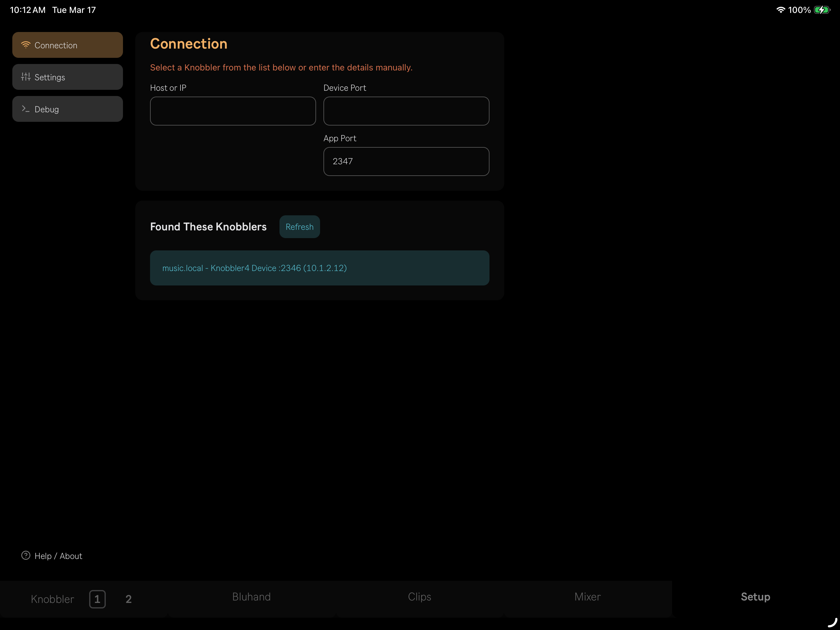Click the question mark help icon
The height and width of the screenshot is (630, 840).
(26, 556)
